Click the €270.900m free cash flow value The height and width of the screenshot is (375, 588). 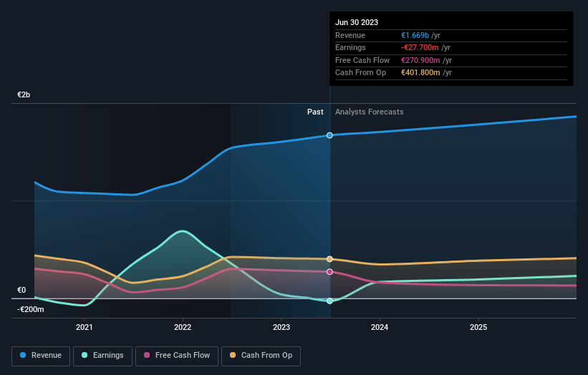pos(420,60)
